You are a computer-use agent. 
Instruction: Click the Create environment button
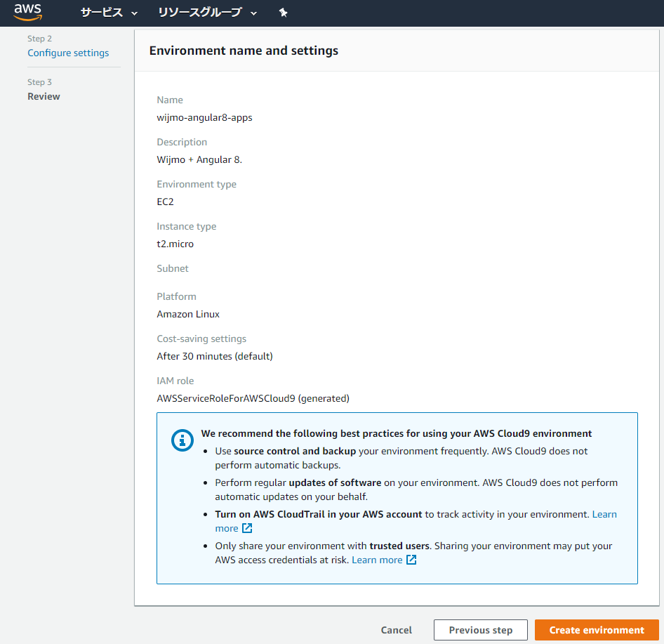pos(597,630)
